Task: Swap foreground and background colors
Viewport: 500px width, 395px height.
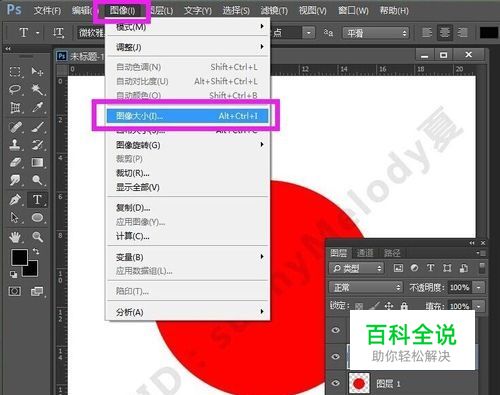Action: point(36,251)
